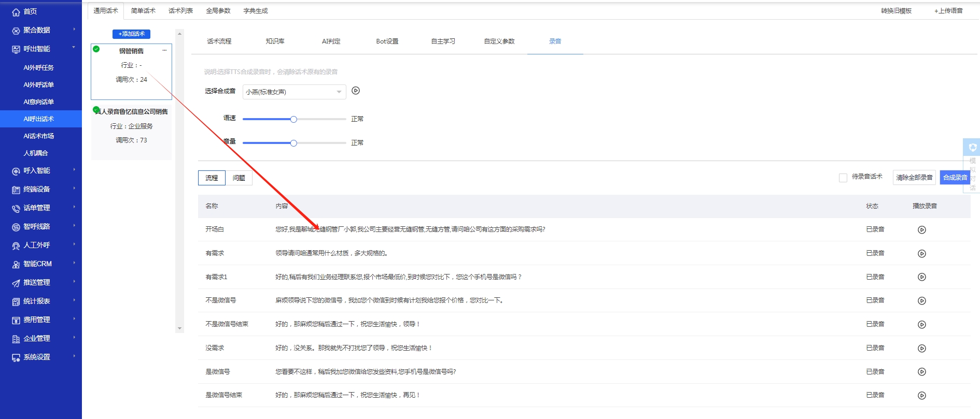Play the 没需求 row recording

(921, 349)
